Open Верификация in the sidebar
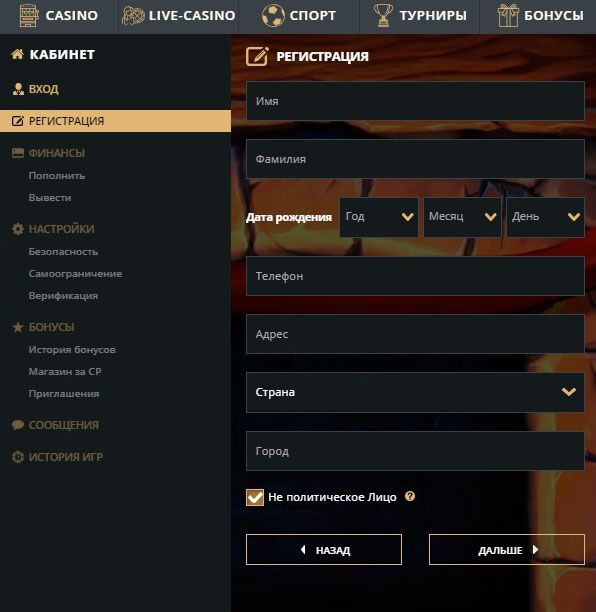The width and height of the screenshot is (596, 612). click(x=63, y=296)
